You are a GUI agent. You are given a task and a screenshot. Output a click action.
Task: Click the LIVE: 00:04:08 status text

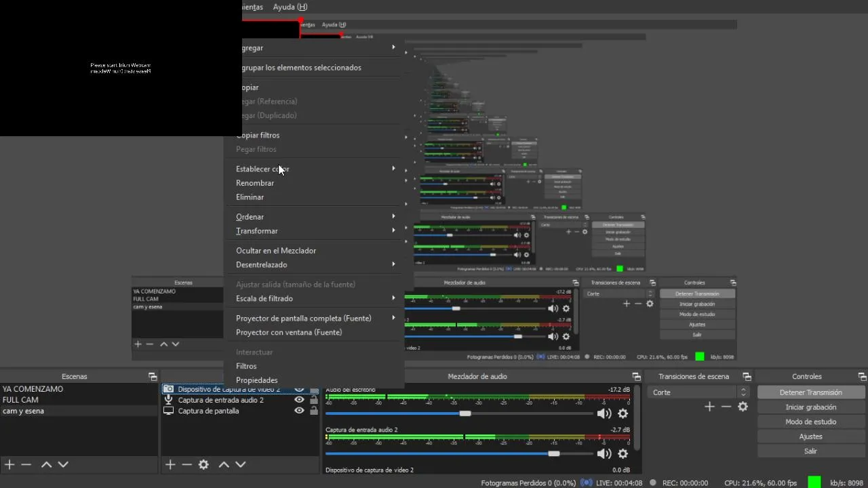[x=619, y=483]
